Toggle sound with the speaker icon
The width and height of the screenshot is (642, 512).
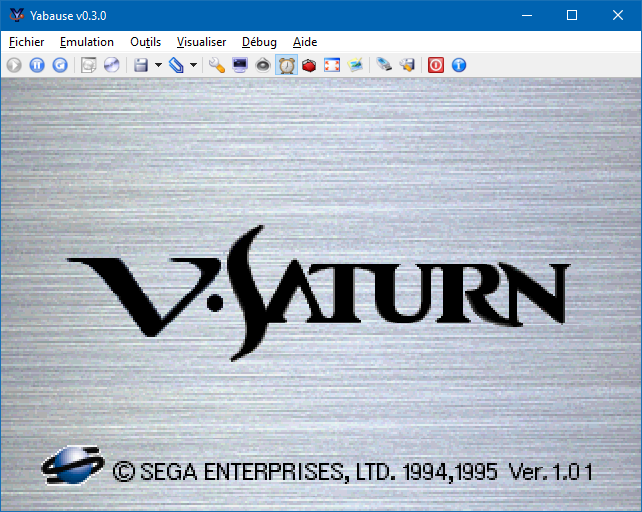(263, 65)
